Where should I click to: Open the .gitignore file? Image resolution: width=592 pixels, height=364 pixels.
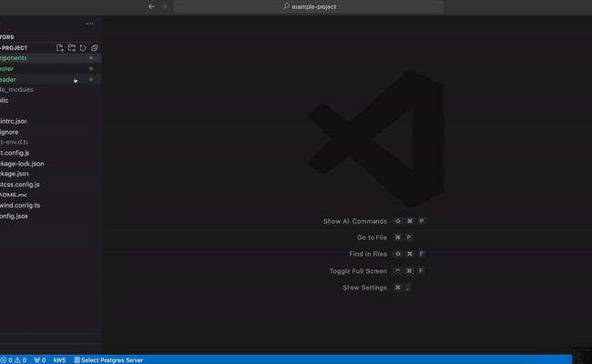(x=51, y=132)
